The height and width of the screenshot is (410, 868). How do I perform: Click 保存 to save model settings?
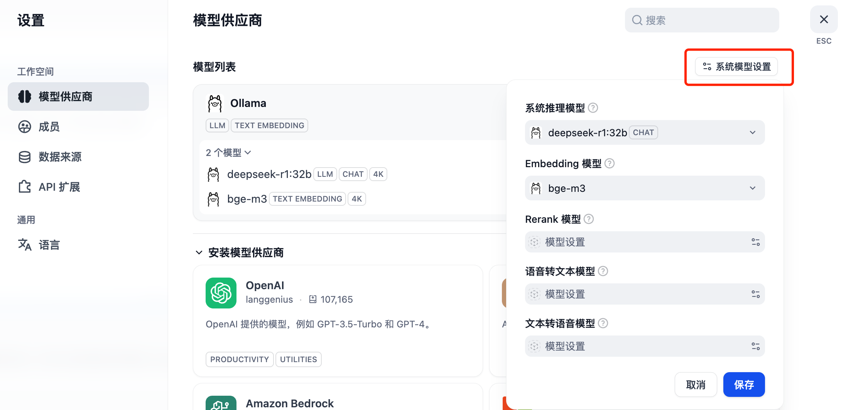(744, 385)
